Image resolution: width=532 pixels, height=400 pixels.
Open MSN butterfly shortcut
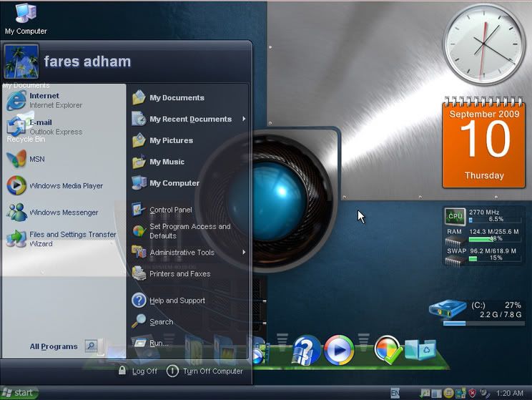64,159
